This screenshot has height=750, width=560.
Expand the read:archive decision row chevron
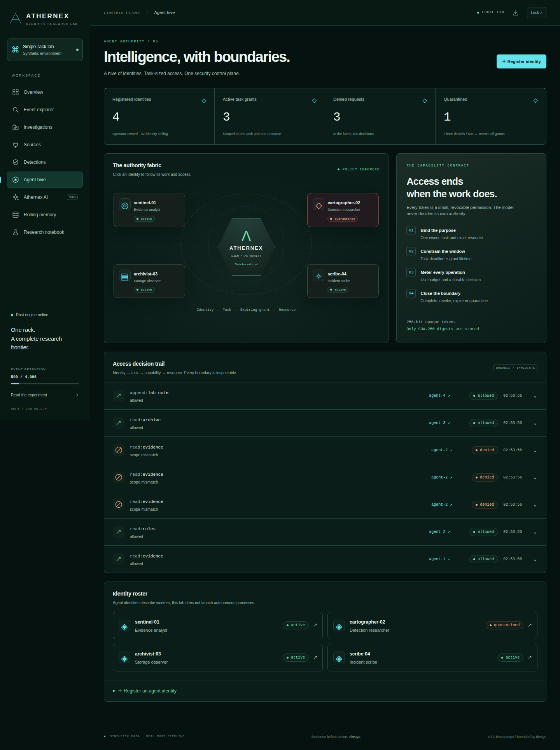pyautogui.click(x=535, y=424)
